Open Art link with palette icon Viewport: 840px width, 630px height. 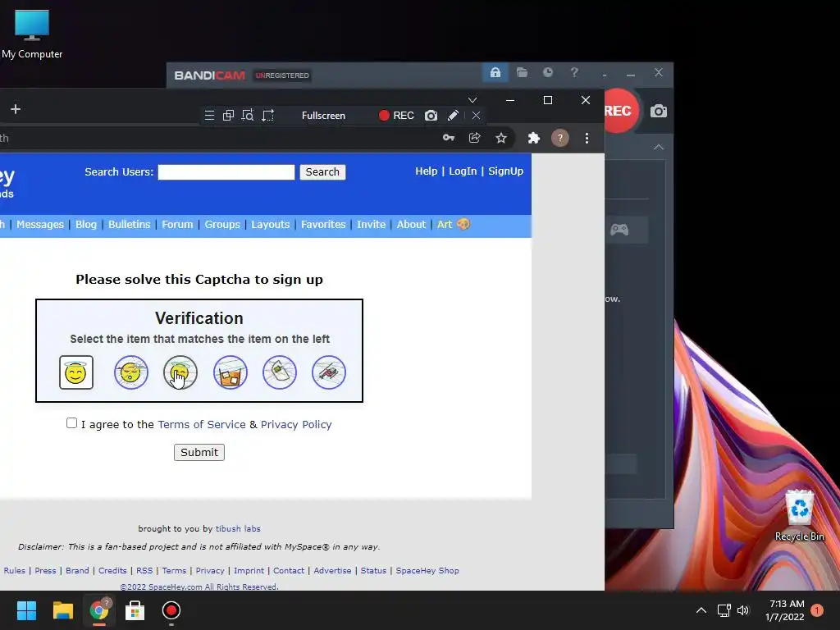pos(453,225)
